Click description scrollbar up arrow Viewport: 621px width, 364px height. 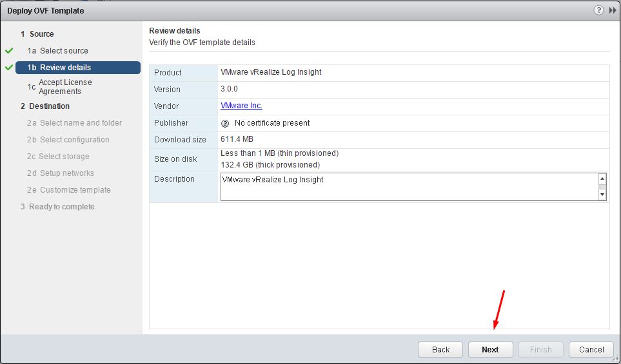(x=602, y=178)
